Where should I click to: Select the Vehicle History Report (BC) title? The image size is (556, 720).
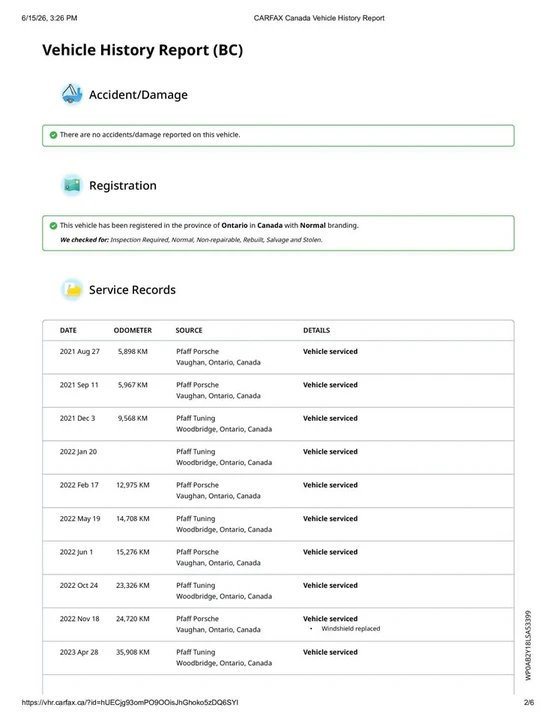point(142,50)
